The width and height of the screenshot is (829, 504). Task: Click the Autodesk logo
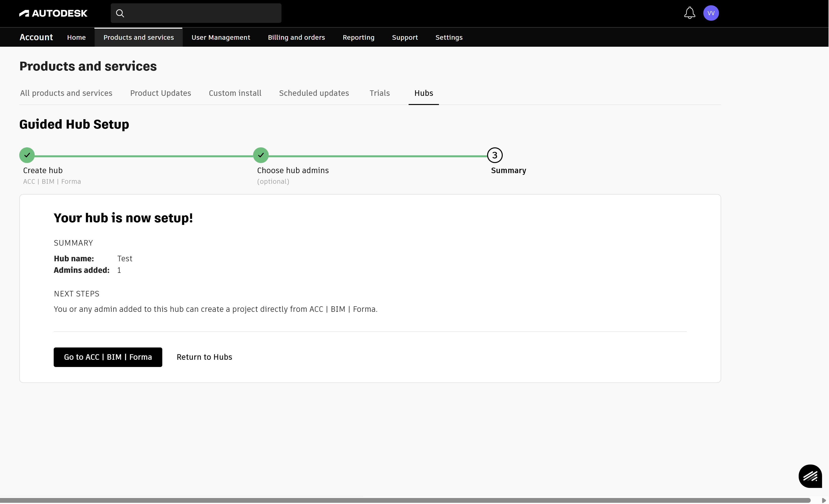click(53, 13)
